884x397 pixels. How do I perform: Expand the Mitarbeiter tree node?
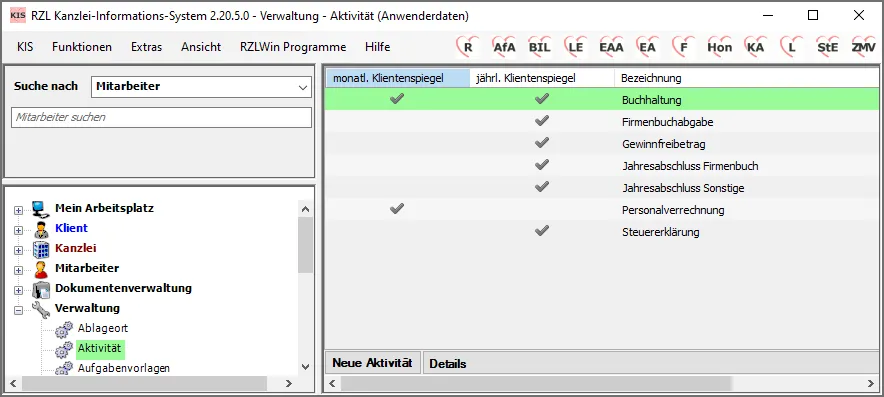[18, 270]
